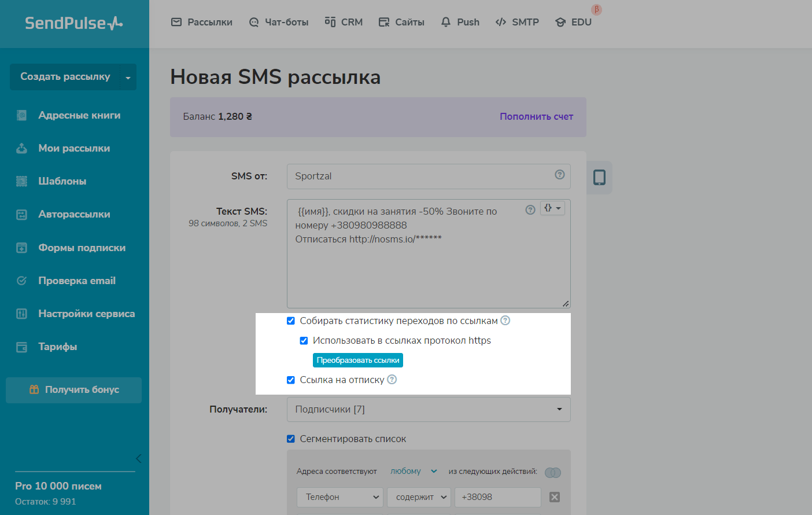
Task: Click help icon inside SMS text area
Action: coord(530,209)
